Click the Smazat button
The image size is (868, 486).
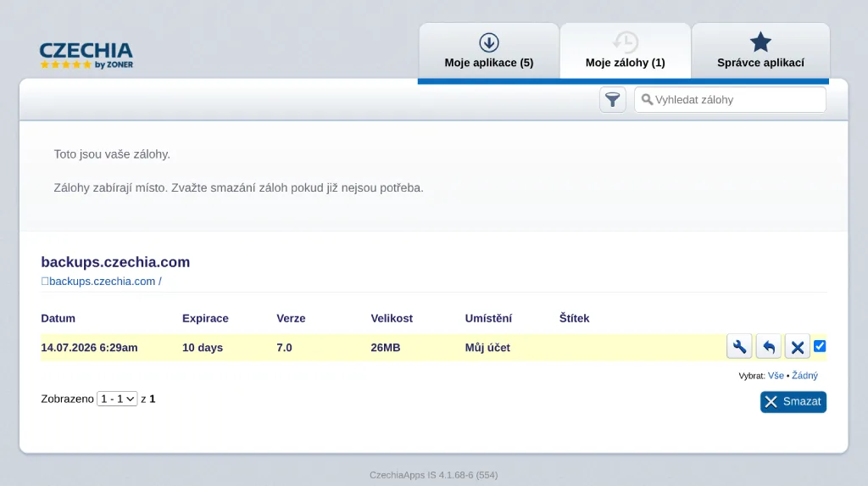click(793, 402)
